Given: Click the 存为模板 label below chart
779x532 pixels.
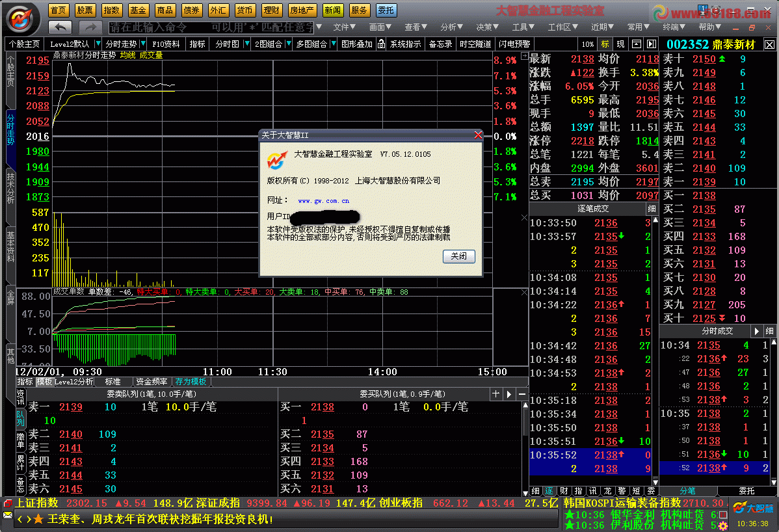Looking at the screenshot, I should [x=191, y=382].
